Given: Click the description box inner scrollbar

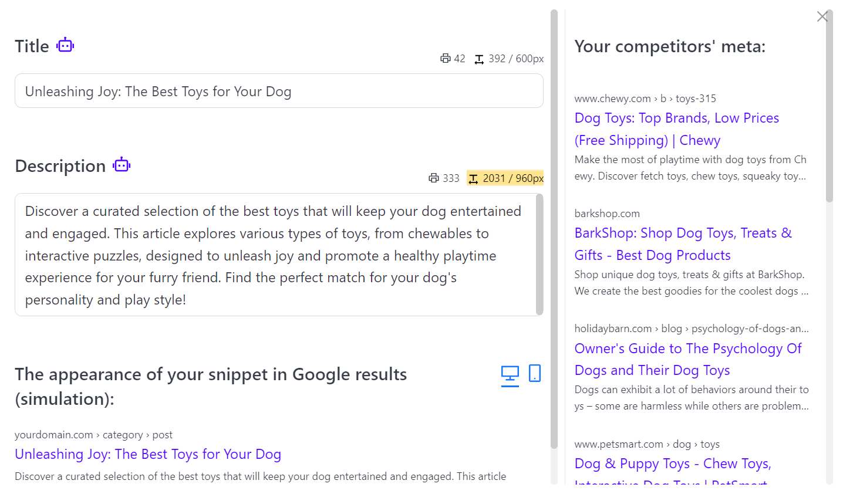Looking at the screenshot, I should [x=539, y=254].
